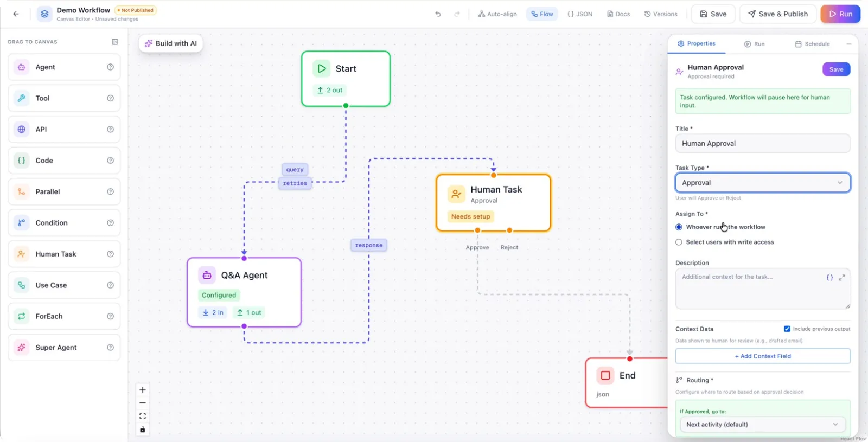This screenshot has width=868, height=442.
Task: Click the API help question icon
Action: click(110, 130)
